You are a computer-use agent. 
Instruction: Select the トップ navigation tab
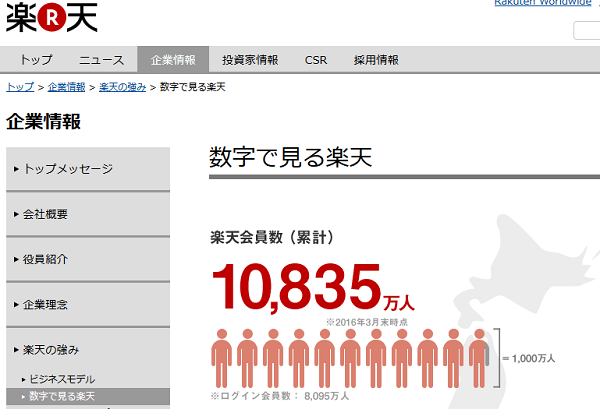36,60
